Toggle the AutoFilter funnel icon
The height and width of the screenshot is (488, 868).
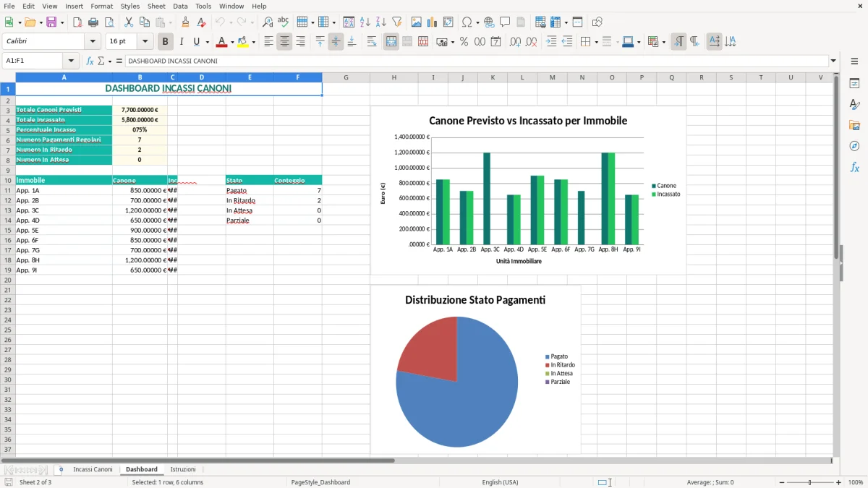397,22
